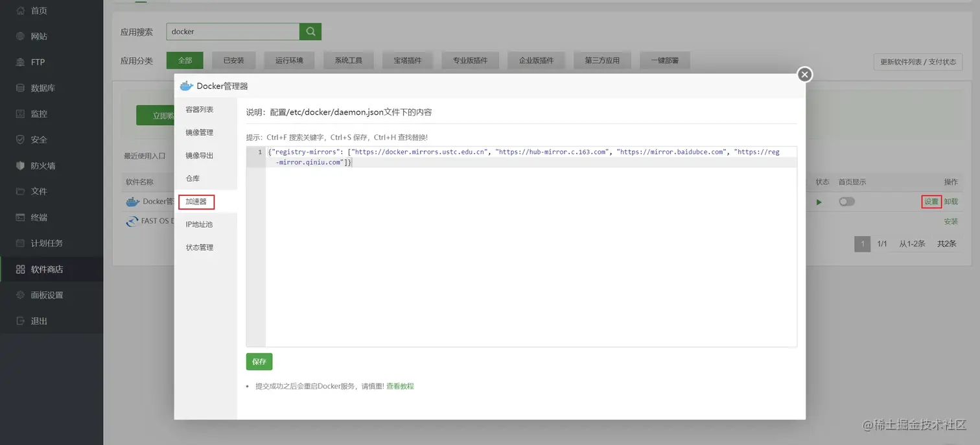
Task: Click the database icon beside 数据库
Action: [20, 88]
